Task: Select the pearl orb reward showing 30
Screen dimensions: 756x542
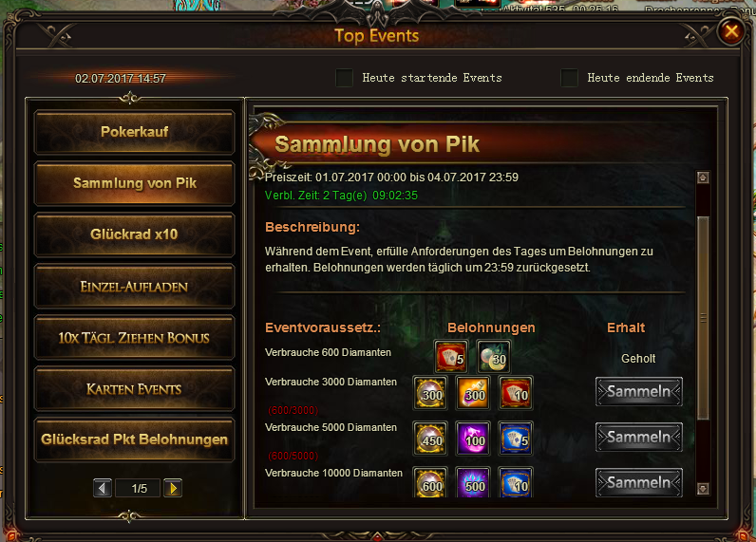Action: click(x=494, y=357)
